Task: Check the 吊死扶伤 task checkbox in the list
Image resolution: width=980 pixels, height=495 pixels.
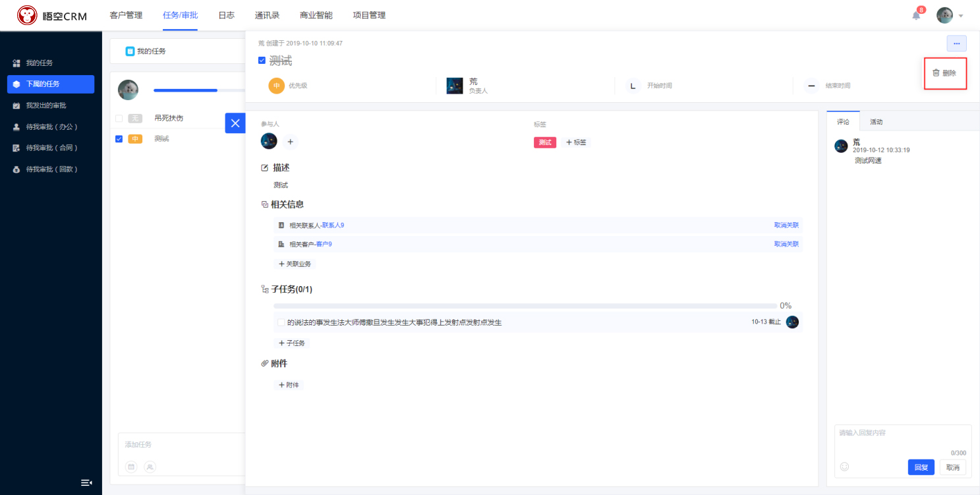Action: click(x=119, y=118)
